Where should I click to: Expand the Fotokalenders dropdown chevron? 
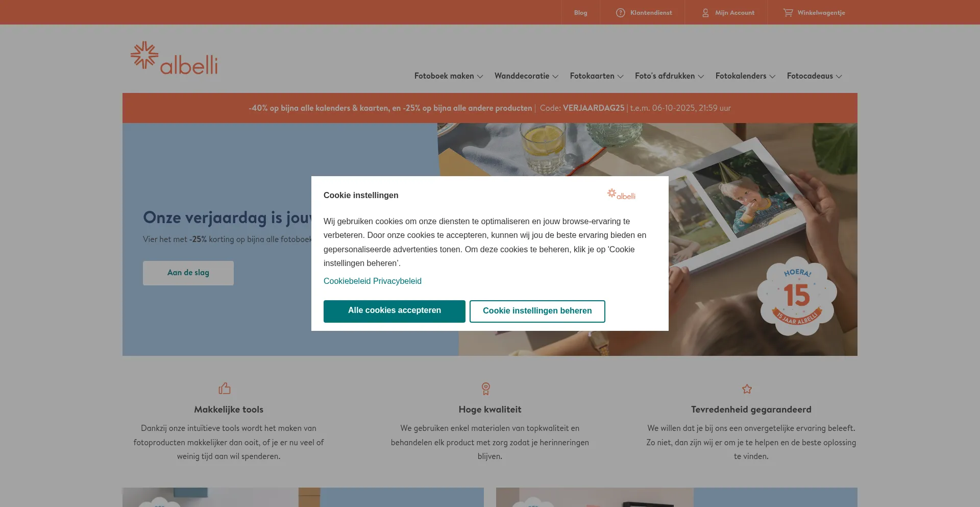pyautogui.click(x=772, y=77)
